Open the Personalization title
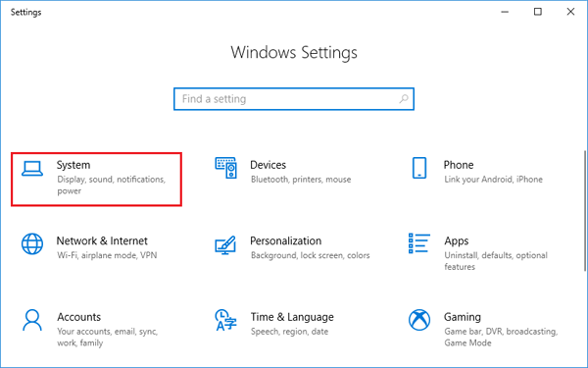This screenshot has height=368, width=588. (286, 240)
